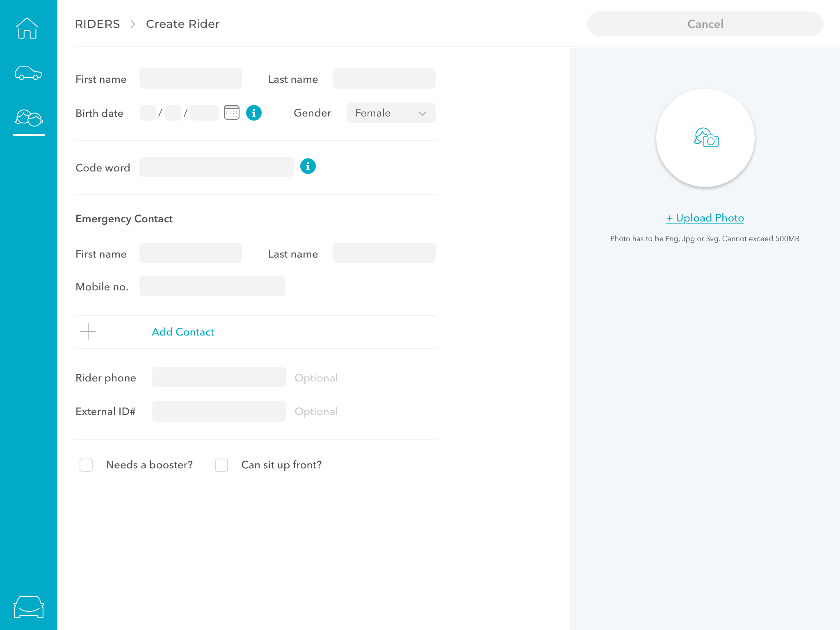Check the Can sit up front option
840x630 pixels.
pyautogui.click(x=221, y=465)
